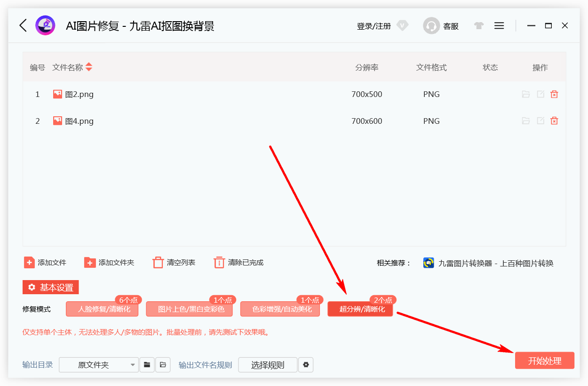The image size is (588, 386).
Task: Open output folder icon for 图4.png
Action: point(526,121)
